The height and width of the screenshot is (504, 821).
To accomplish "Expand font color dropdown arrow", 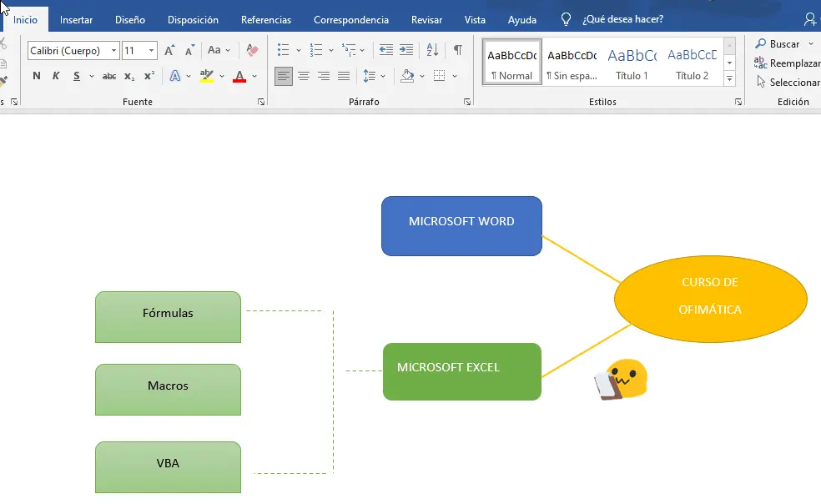I will point(254,77).
